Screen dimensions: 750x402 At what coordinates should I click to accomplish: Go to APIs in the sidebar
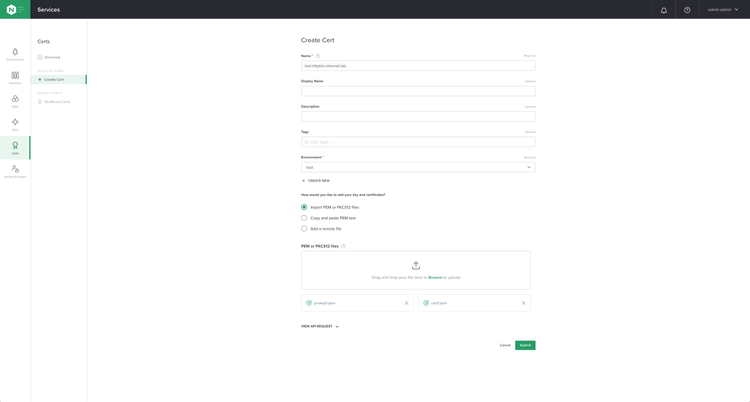(x=15, y=124)
